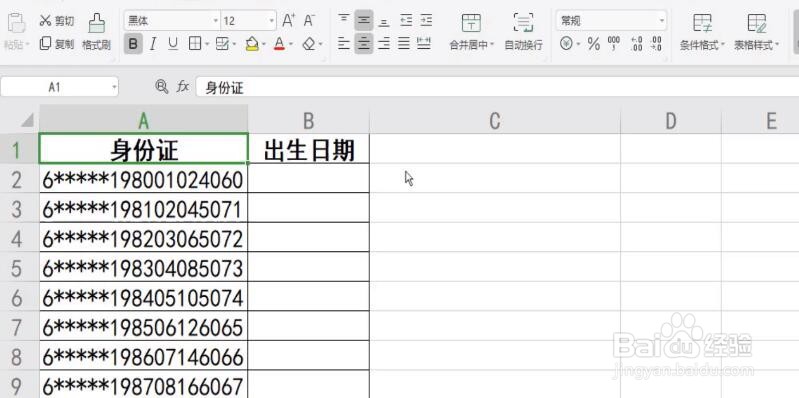Toggle horizontal center alignment

[364, 44]
